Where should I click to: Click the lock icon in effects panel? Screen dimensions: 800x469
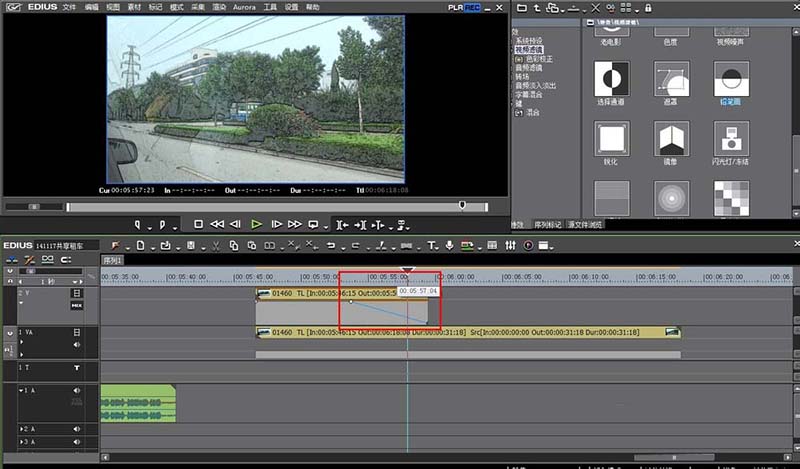point(648,8)
